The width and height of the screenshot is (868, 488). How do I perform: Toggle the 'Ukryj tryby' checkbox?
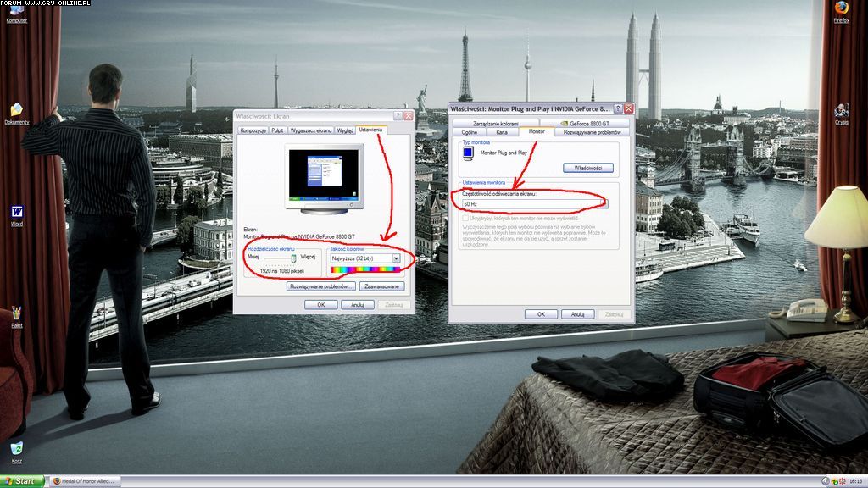[466, 219]
